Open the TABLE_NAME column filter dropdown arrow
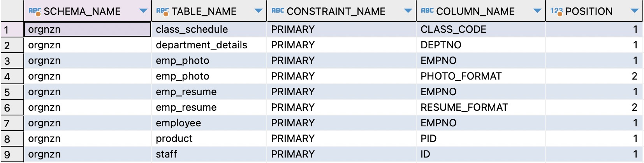The image size is (644, 163). 258,11
